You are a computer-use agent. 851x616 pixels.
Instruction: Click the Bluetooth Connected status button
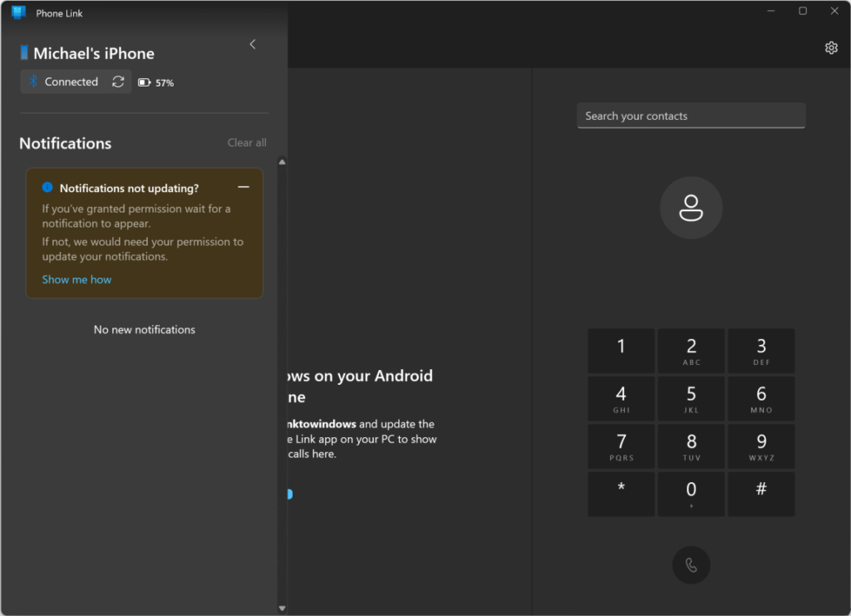64,81
